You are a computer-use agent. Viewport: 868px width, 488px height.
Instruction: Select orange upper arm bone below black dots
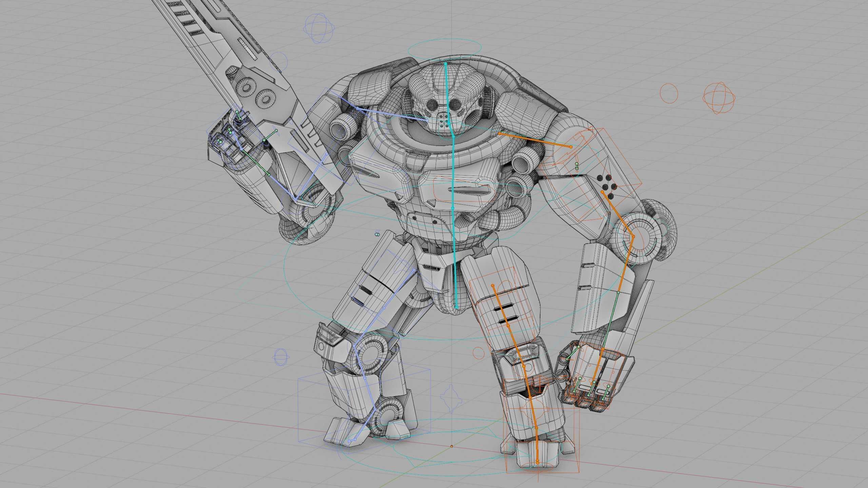(617, 214)
